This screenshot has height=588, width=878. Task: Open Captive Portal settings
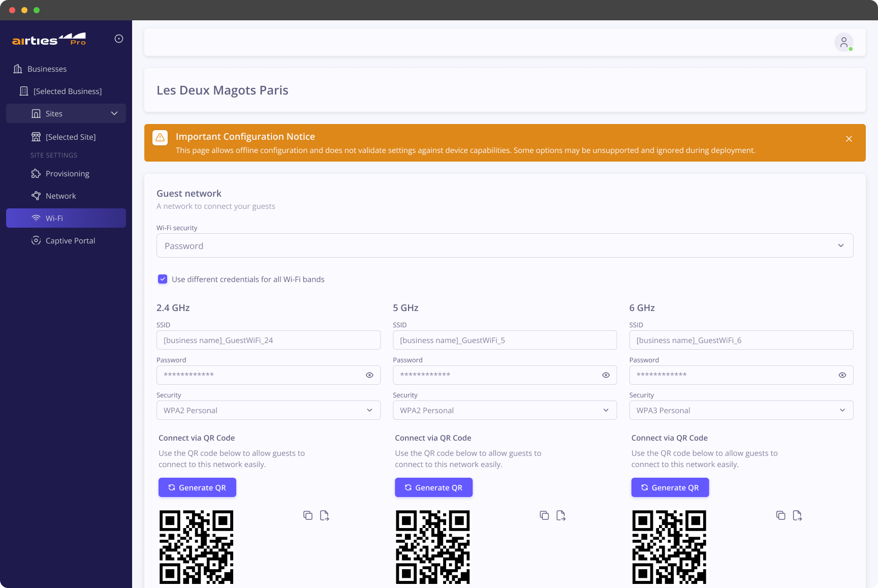[66, 240]
